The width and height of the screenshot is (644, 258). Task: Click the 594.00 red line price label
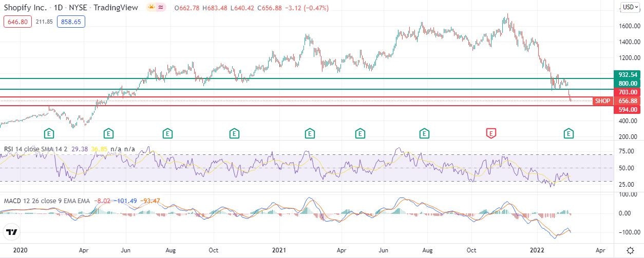628,109
